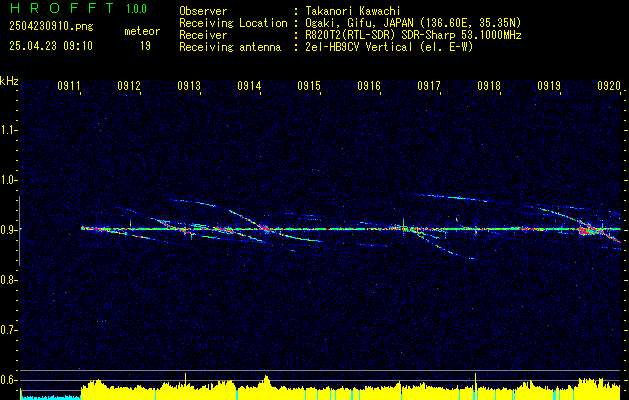Click the 1.1 kHz frequency label
Screen dimensions: 629x400
point(7,130)
